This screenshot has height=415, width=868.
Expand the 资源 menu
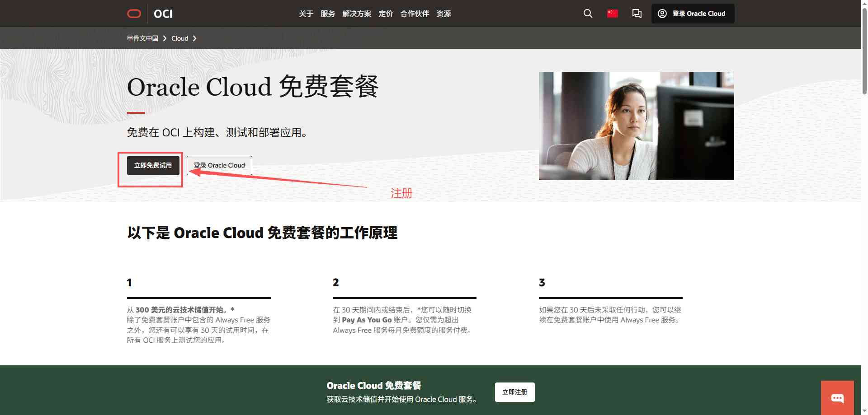coord(443,14)
